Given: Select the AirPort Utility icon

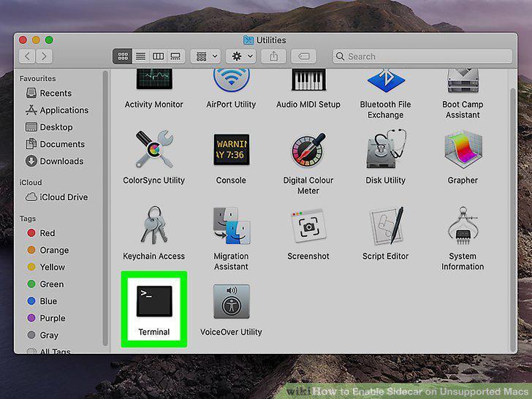Looking at the screenshot, I should (x=232, y=80).
